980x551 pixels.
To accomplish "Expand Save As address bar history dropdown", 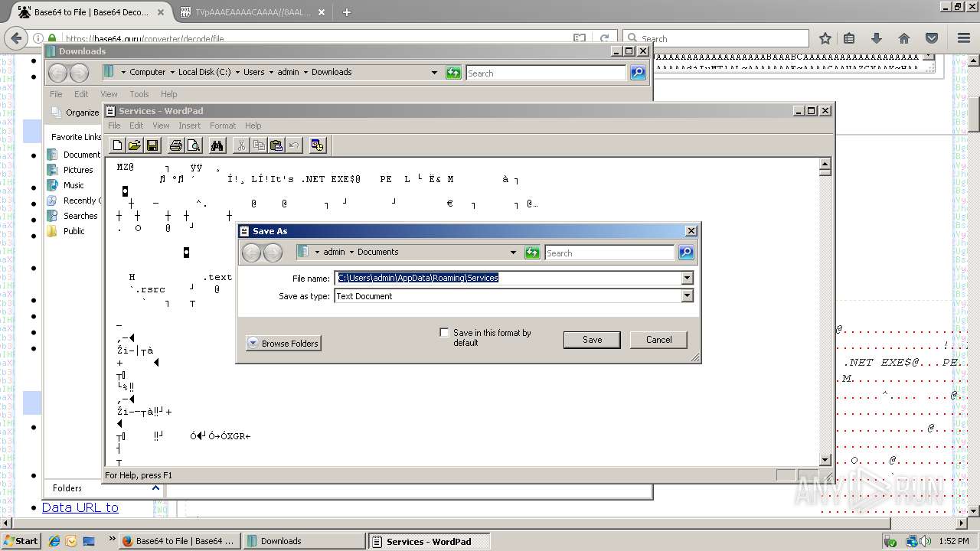I will pyautogui.click(x=513, y=252).
